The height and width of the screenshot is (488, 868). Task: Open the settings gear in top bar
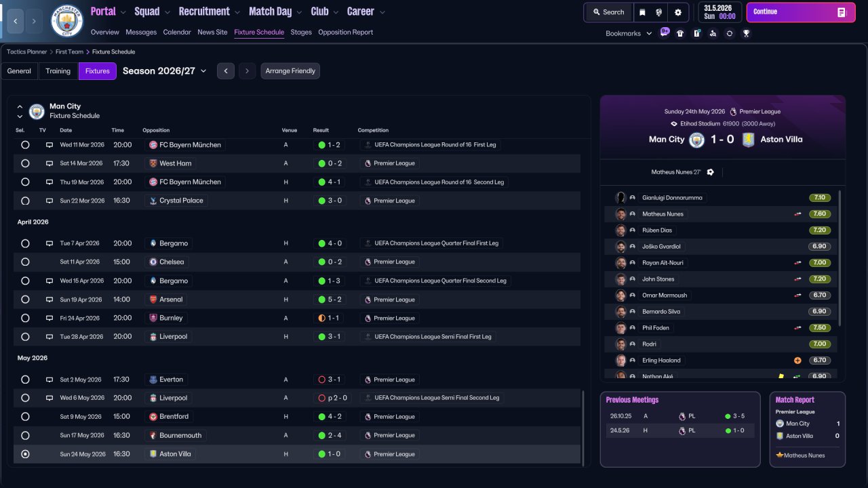(677, 12)
